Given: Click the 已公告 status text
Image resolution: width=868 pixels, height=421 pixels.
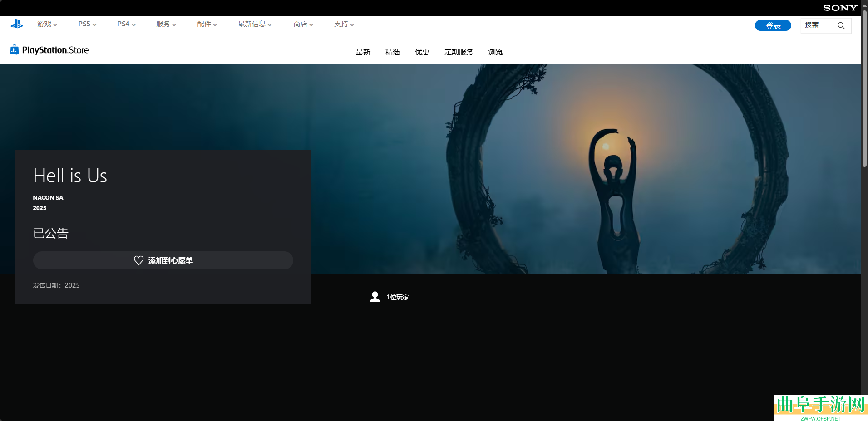Looking at the screenshot, I should (x=51, y=233).
